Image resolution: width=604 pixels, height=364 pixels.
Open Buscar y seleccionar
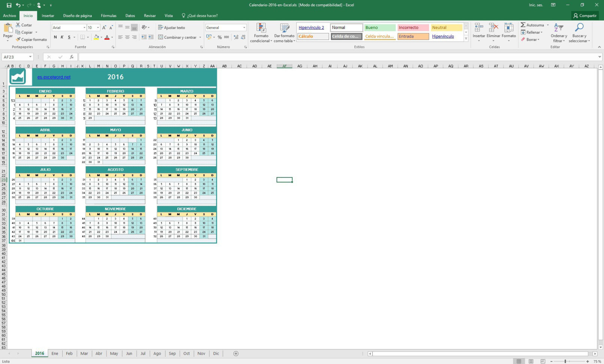coord(579,33)
